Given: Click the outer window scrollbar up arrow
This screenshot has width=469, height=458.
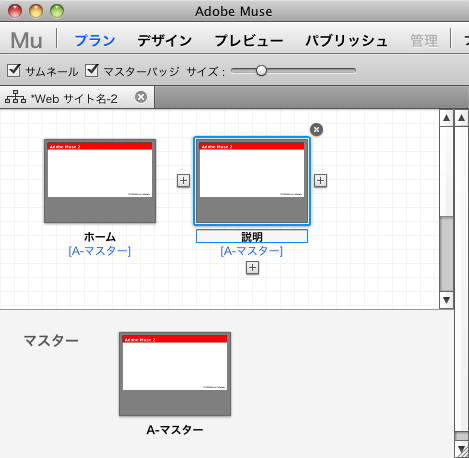Looking at the screenshot, I should click(x=462, y=118).
